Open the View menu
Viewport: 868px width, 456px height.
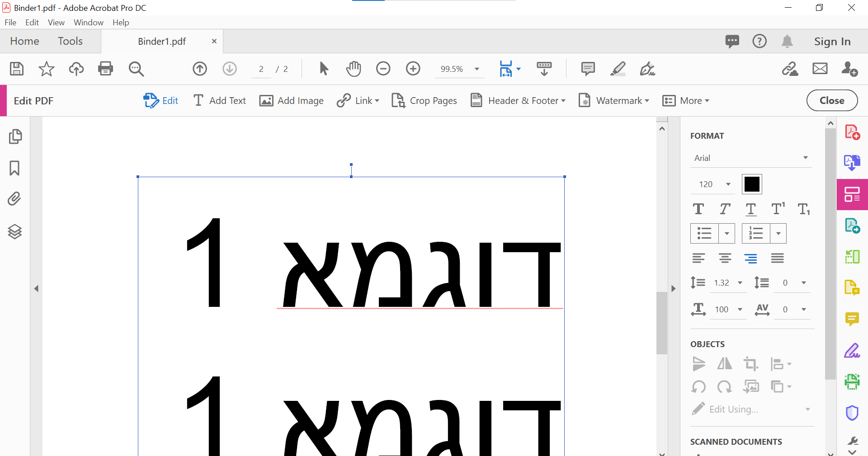pyautogui.click(x=56, y=23)
